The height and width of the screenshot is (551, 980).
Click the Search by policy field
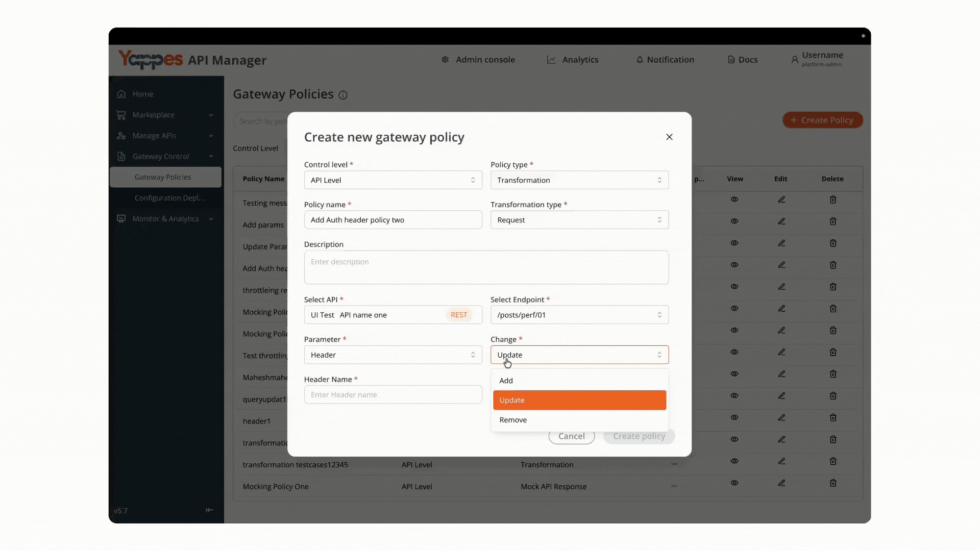(x=261, y=121)
